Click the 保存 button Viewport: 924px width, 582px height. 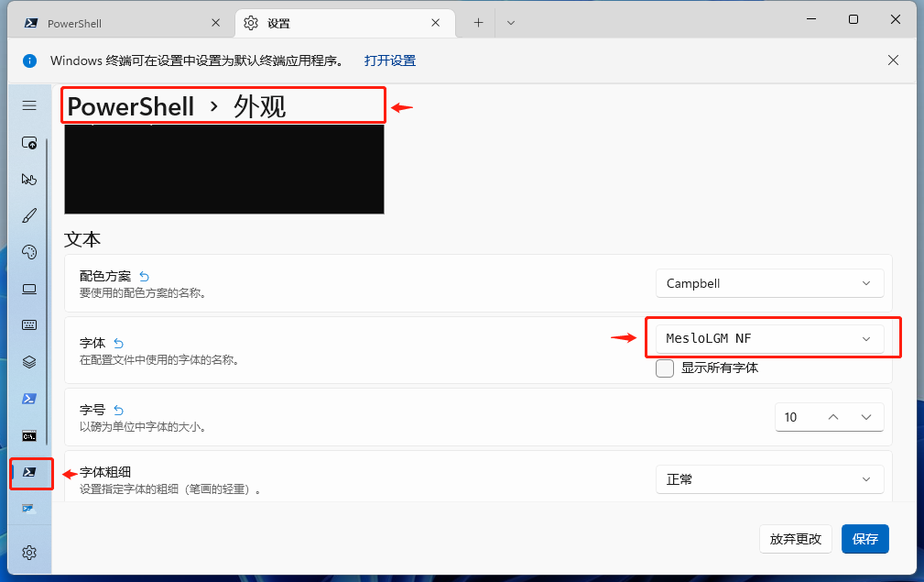[865, 539]
